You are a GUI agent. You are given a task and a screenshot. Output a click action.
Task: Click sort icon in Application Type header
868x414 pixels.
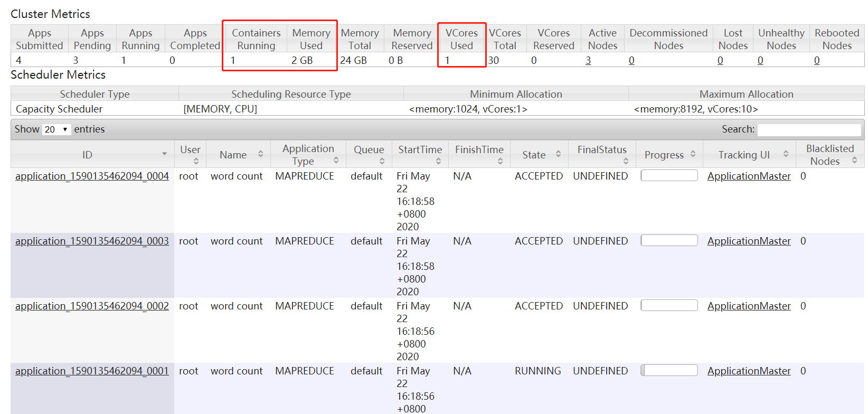[336, 161]
